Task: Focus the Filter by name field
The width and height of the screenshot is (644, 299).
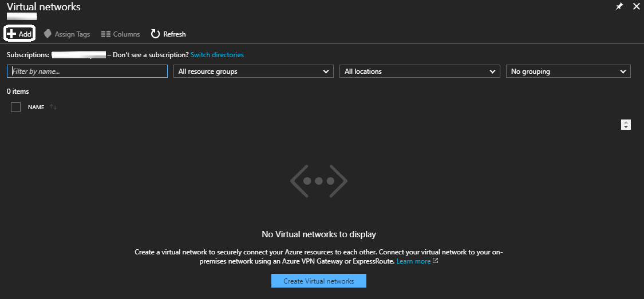Action: click(87, 71)
